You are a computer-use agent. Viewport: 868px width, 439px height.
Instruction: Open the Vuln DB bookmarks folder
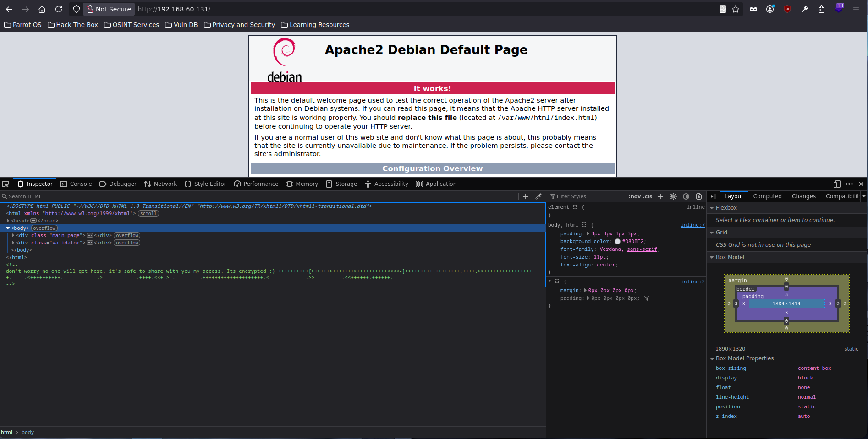(181, 25)
